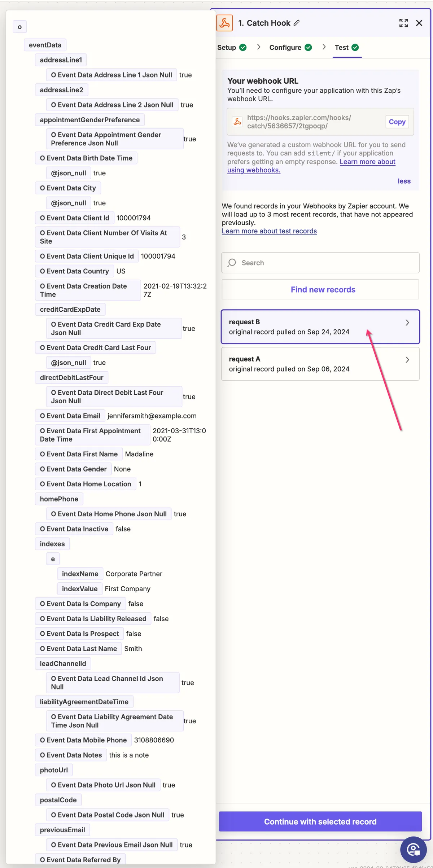Screen dimensions: 433x868
Task: Click the Corporate Partner value
Action: pyautogui.click(x=134, y=574)
